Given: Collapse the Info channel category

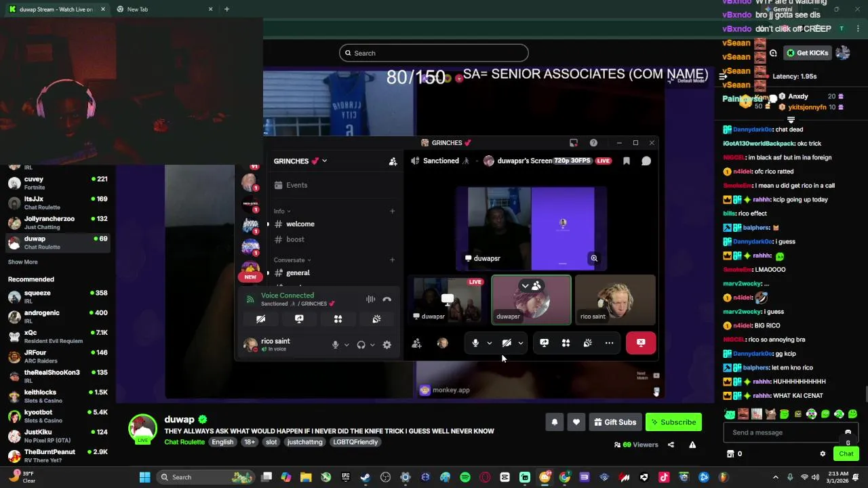Looking at the screenshot, I should click(281, 211).
